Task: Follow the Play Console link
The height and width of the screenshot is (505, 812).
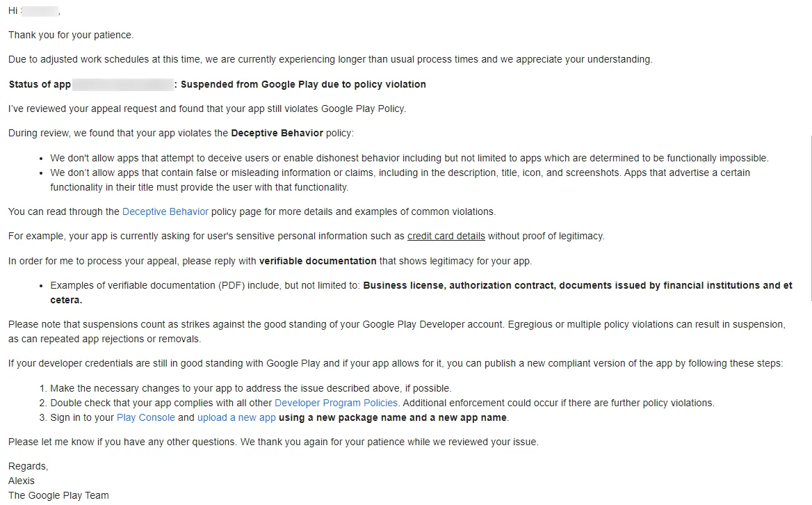Action: click(146, 417)
